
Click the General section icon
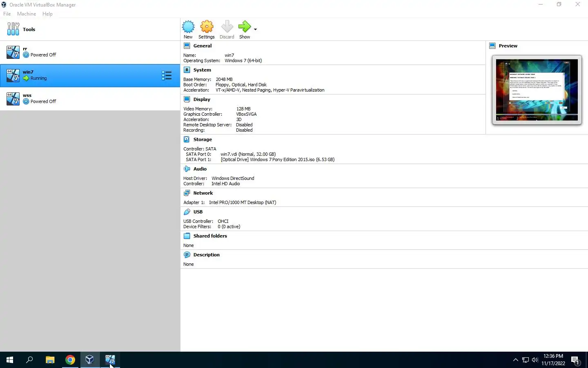187,46
